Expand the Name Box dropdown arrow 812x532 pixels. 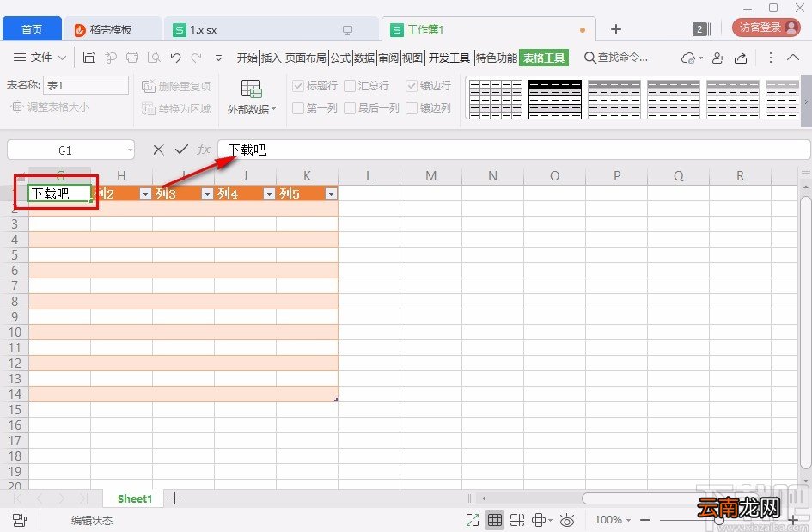[130, 150]
